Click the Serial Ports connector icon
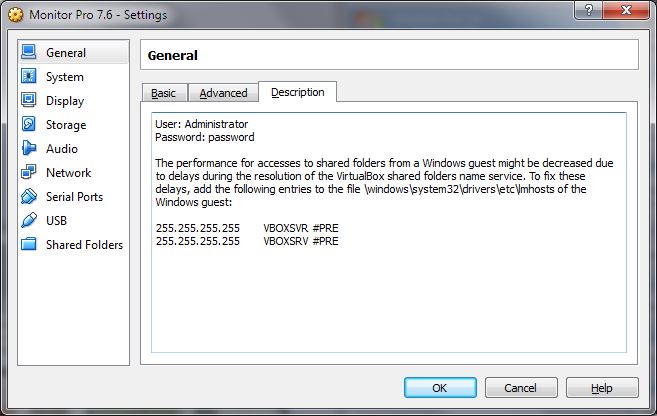 pyautogui.click(x=29, y=197)
